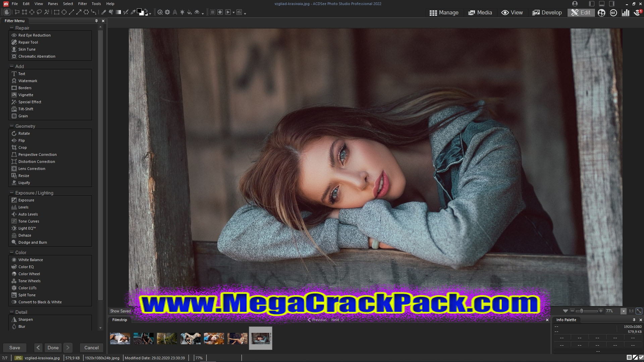Select the thumbnail of first filmstrip image

click(120, 337)
